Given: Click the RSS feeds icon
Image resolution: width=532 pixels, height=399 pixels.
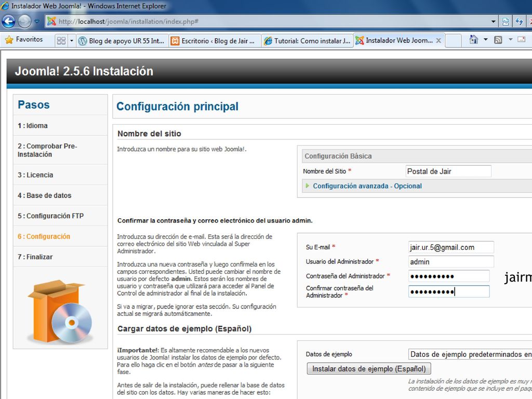Looking at the screenshot, I should pos(498,40).
